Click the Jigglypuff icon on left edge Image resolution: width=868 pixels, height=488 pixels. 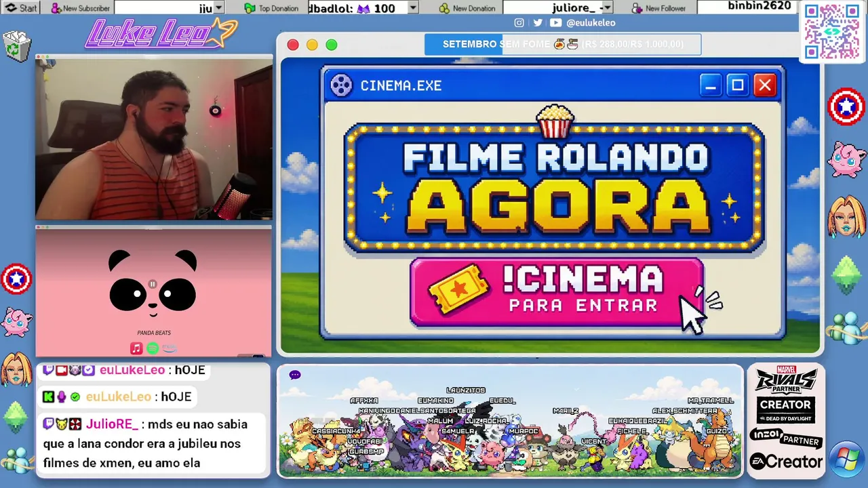coord(16,322)
